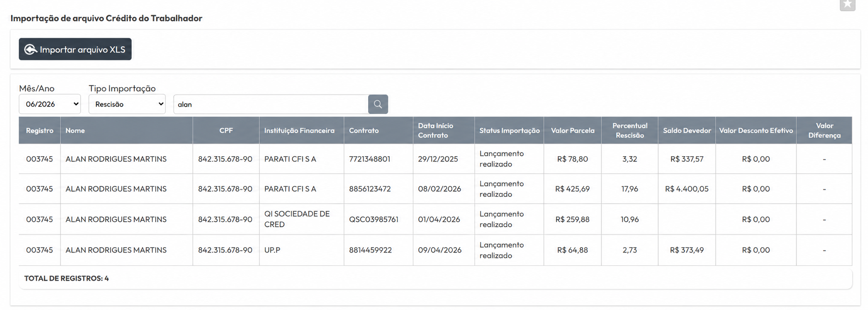Select the row with contract 8856123472
868x310 pixels.
click(x=435, y=189)
